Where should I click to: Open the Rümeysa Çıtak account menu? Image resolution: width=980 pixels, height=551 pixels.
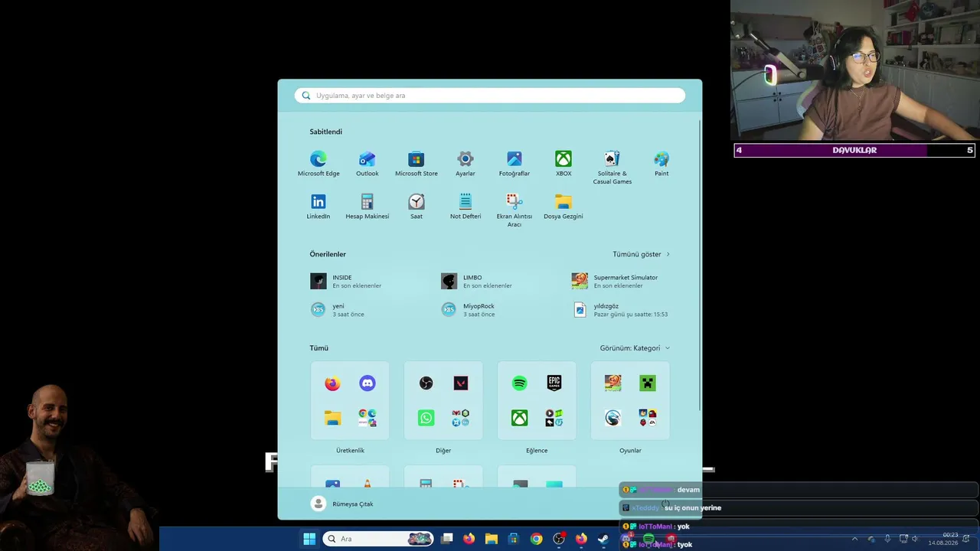[343, 504]
